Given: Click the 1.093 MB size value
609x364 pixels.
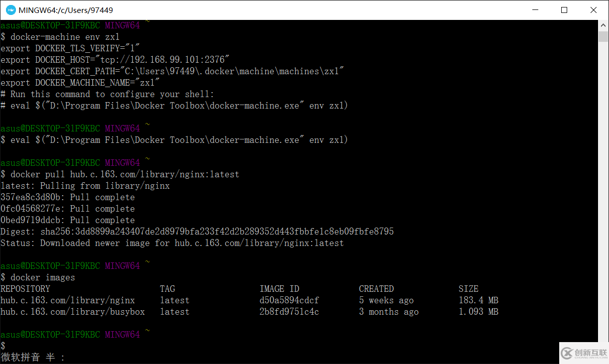Looking at the screenshot, I should point(479,312).
